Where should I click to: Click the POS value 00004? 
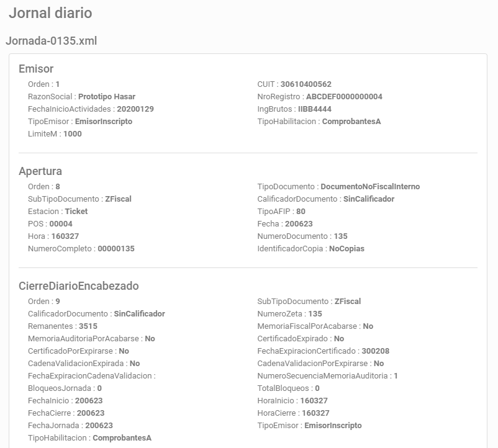[x=61, y=223]
